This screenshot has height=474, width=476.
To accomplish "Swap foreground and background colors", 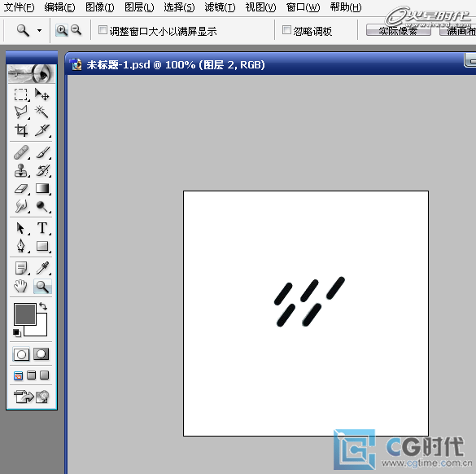I will click(x=43, y=306).
